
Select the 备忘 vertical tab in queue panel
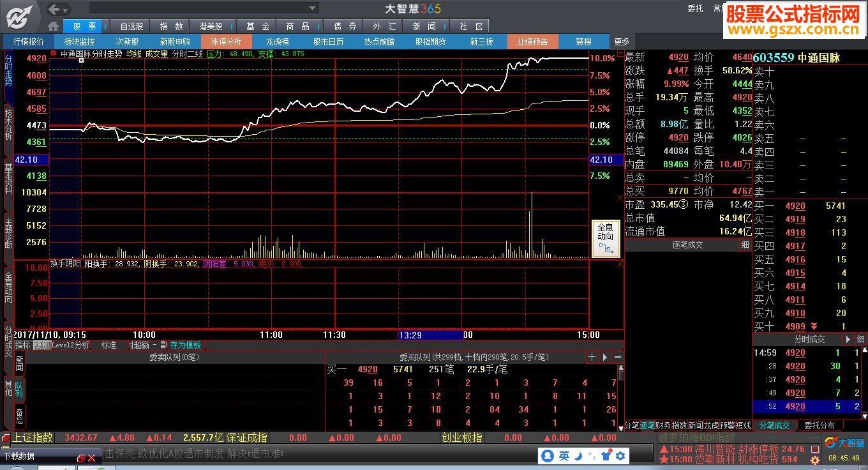pos(20,417)
